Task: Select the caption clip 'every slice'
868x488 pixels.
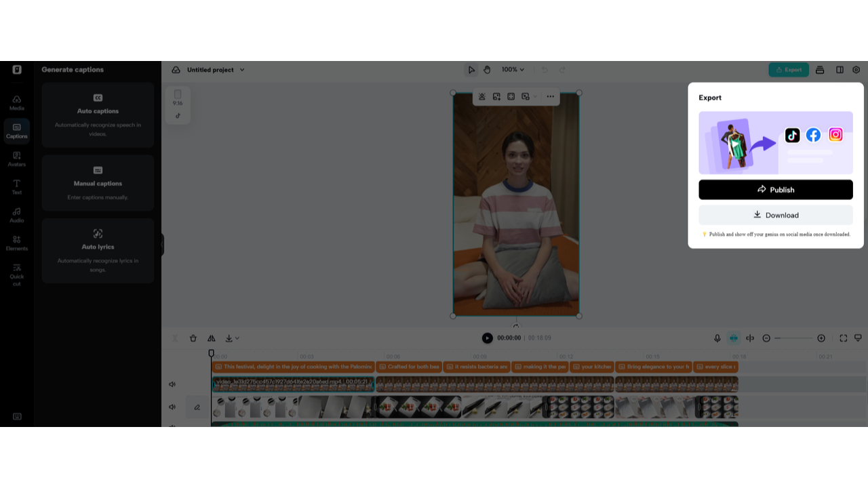Action: pyautogui.click(x=716, y=367)
